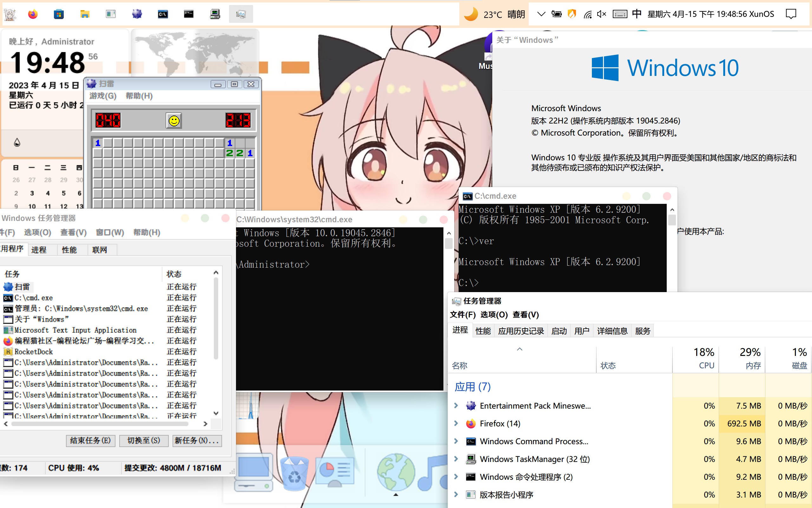812x508 pixels.
Task: Launch Microsoft Store from the taskbar
Action: [x=59, y=14]
